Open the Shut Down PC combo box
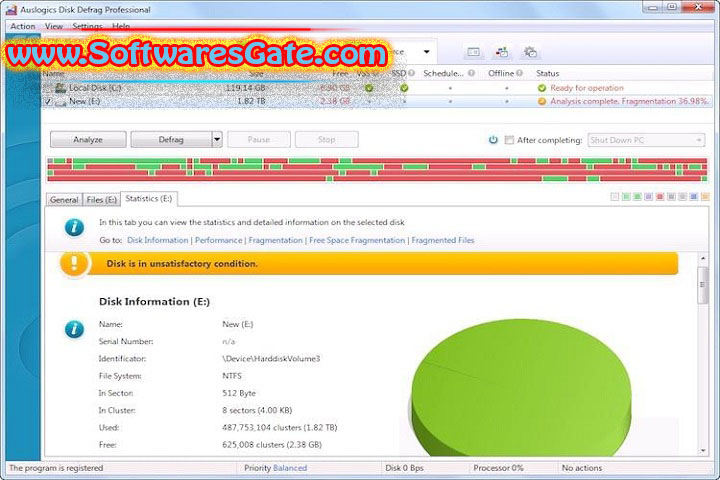Screen dimensions: 720x480 646,140
